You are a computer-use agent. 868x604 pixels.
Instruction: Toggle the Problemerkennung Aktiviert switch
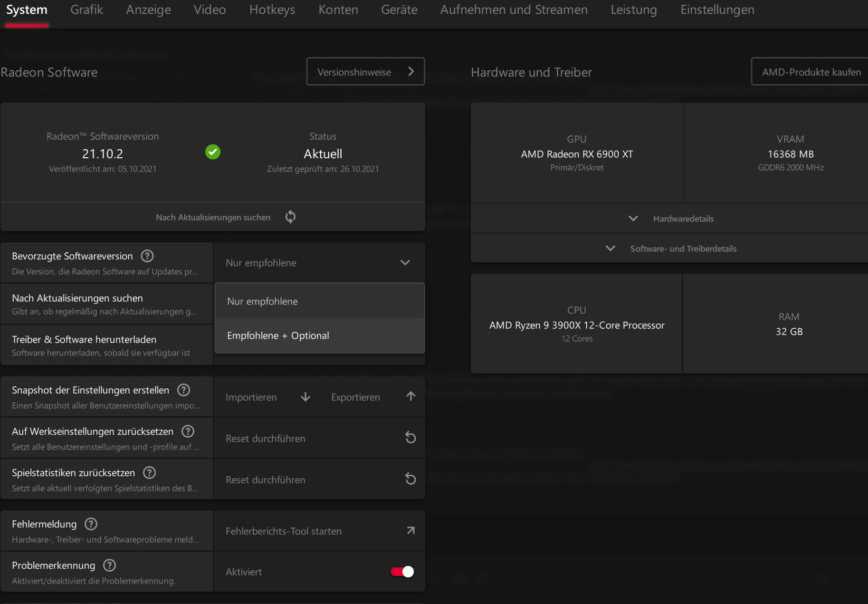point(402,572)
